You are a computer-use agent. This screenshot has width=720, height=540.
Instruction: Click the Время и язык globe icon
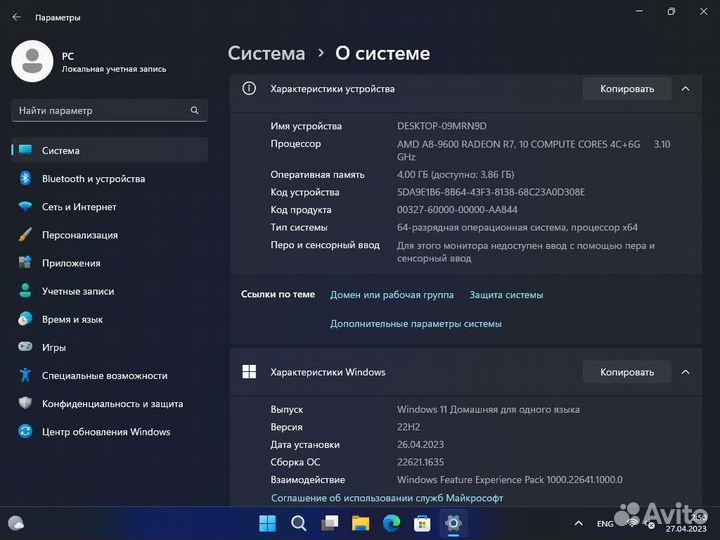[x=25, y=319]
